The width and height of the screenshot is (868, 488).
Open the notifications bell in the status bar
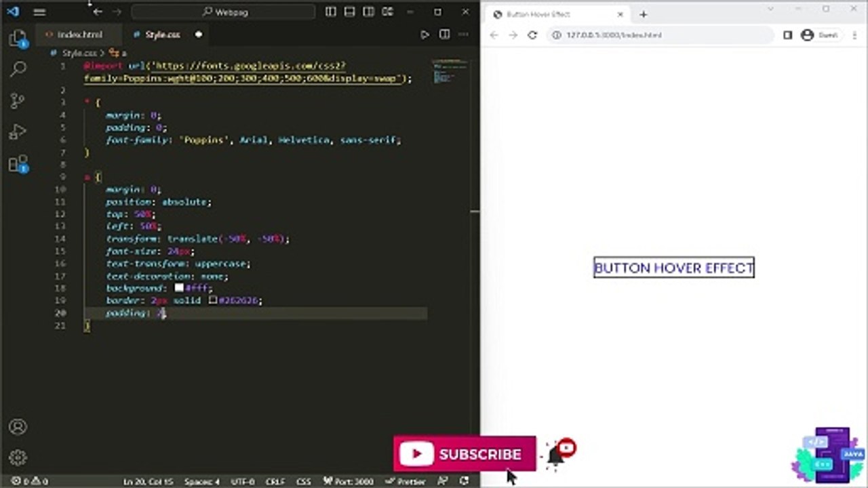pyautogui.click(x=465, y=481)
